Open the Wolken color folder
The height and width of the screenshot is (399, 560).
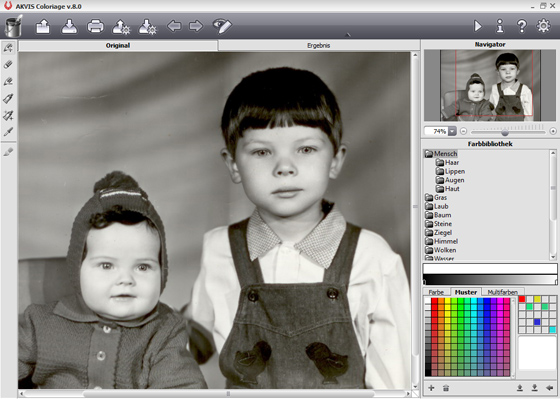coord(440,250)
